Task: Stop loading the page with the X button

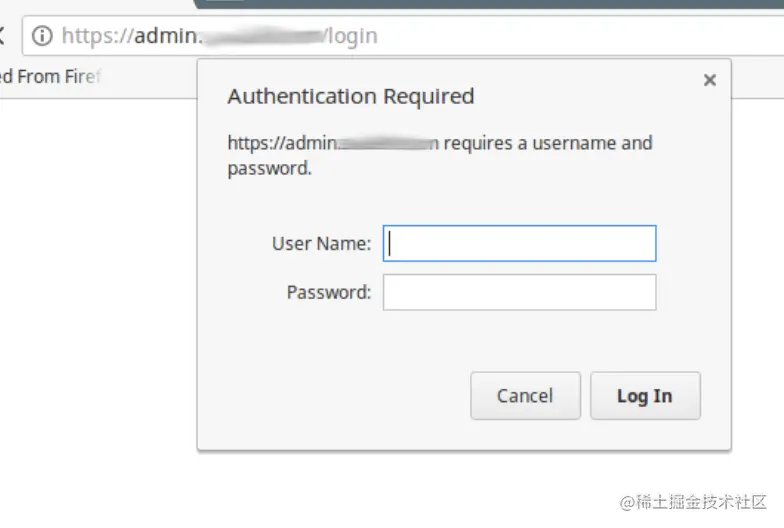Action: tap(3, 37)
